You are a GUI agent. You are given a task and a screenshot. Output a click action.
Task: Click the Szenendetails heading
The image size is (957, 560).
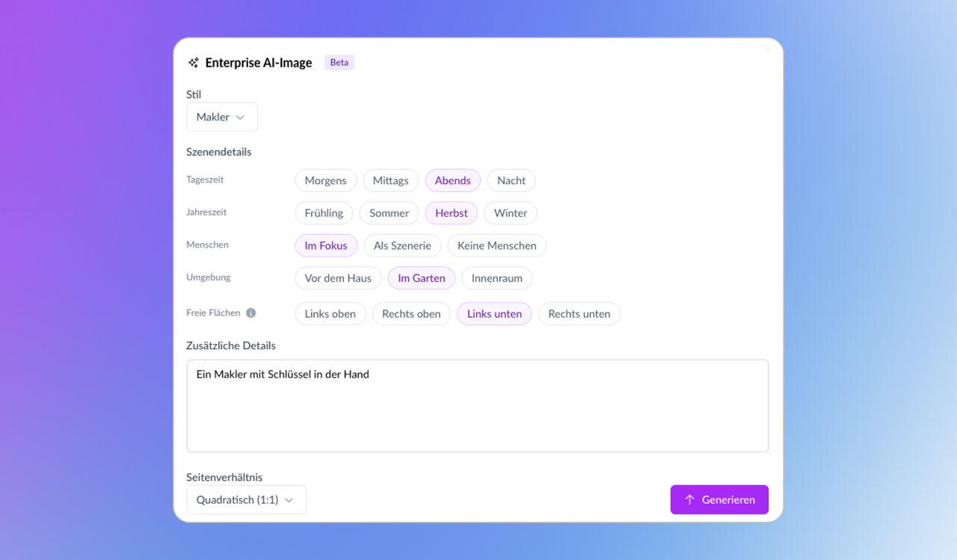(x=219, y=152)
